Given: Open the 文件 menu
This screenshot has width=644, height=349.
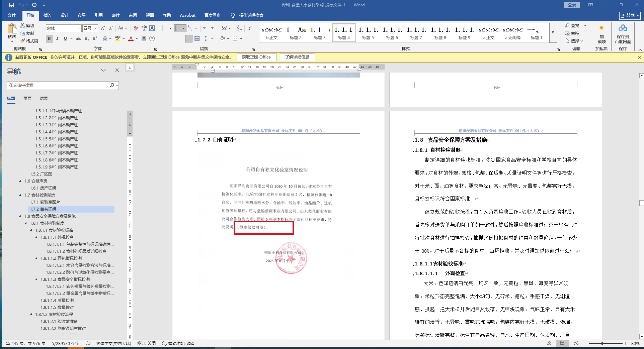Looking at the screenshot, I should 12,15.
